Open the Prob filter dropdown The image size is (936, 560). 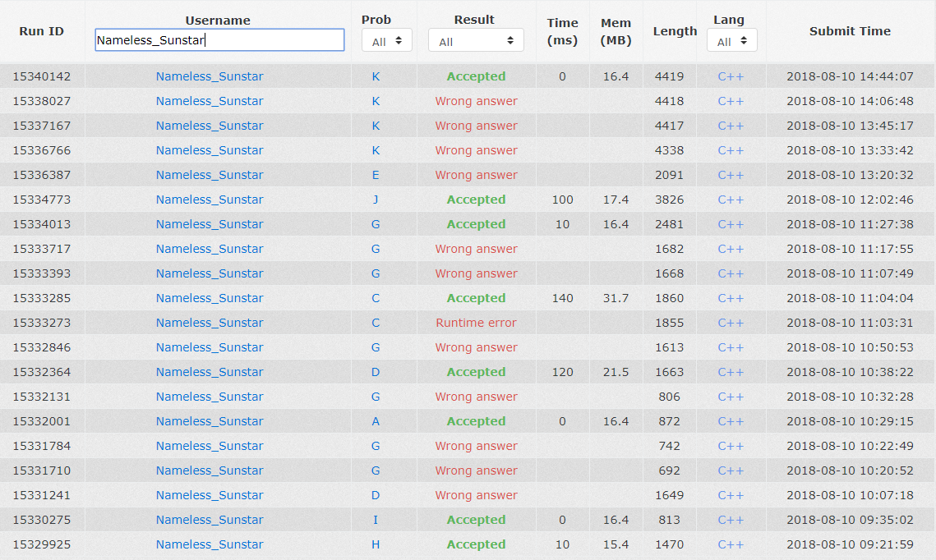tap(387, 41)
